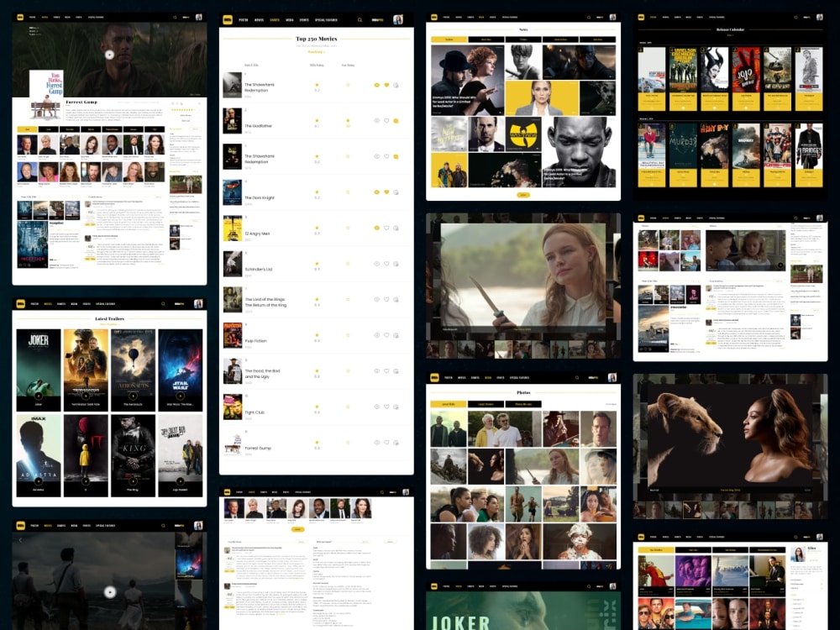Open Tom Hanks cast photo on Forrest Gump page
The image size is (840, 630).
pyautogui.click(x=27, y=144)
